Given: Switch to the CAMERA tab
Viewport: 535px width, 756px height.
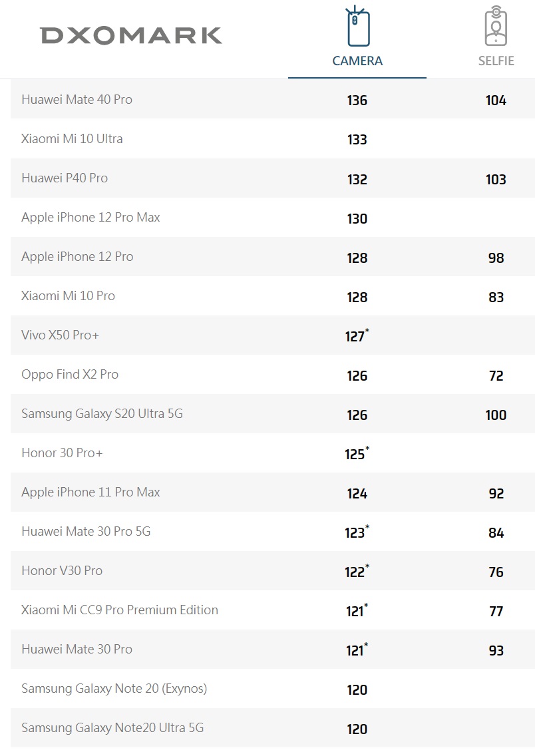Looking at the screenshot, I should [357, 61].
